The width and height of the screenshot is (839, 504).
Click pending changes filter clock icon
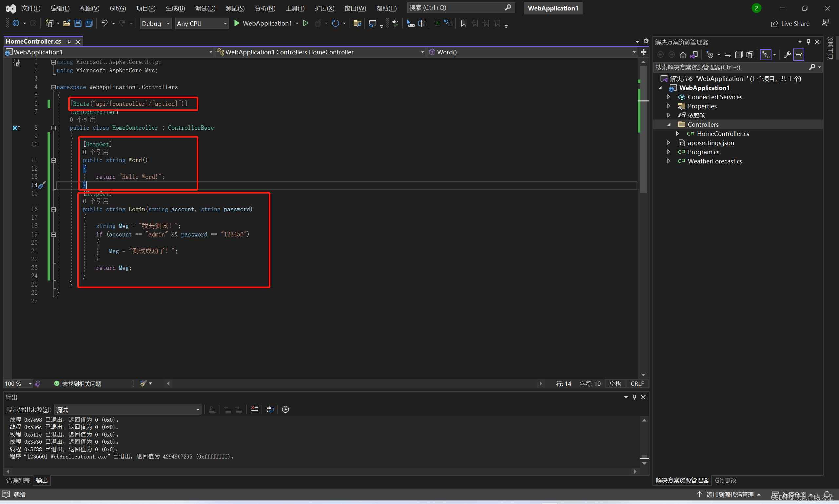click(710, 55)
